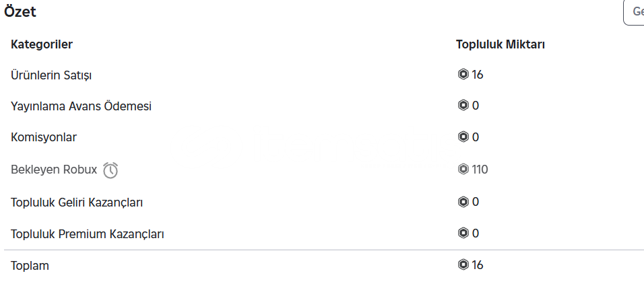
Task: Click the Topluluk Miktarı column header
Action: point(501,44)
